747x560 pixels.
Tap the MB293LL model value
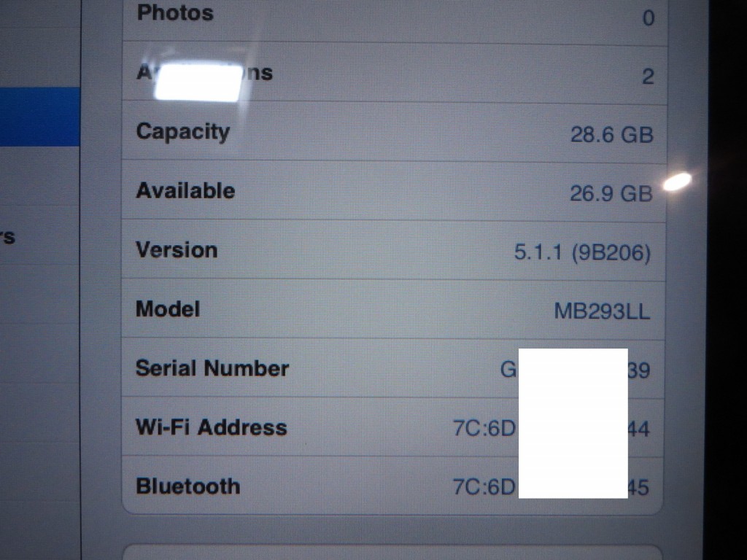coord(602,311)
